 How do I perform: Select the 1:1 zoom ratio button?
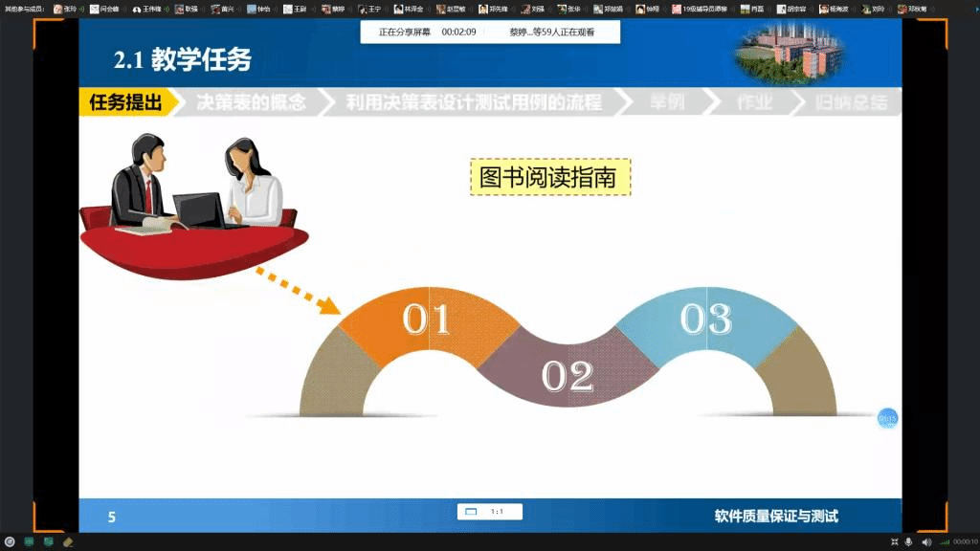(498, 512)
